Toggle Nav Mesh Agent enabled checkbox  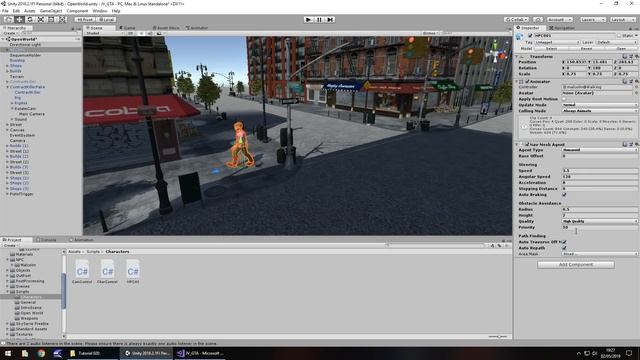pos(527,144)
